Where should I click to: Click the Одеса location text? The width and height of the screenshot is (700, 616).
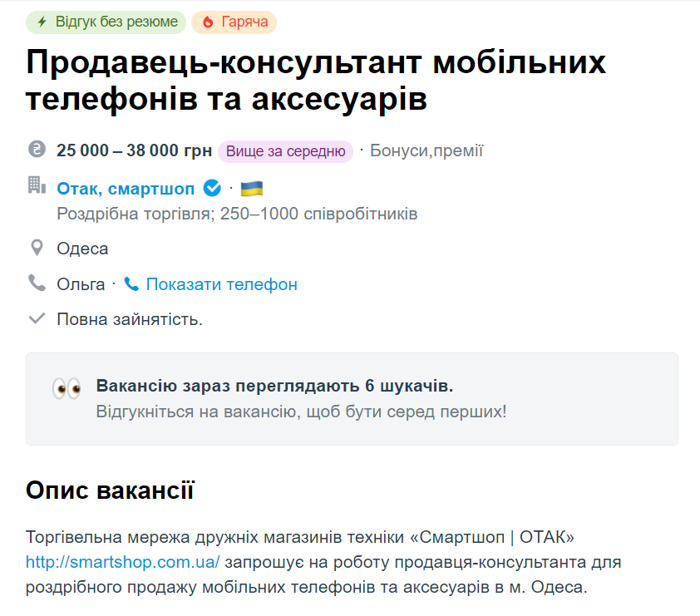(x=82, y=249)
